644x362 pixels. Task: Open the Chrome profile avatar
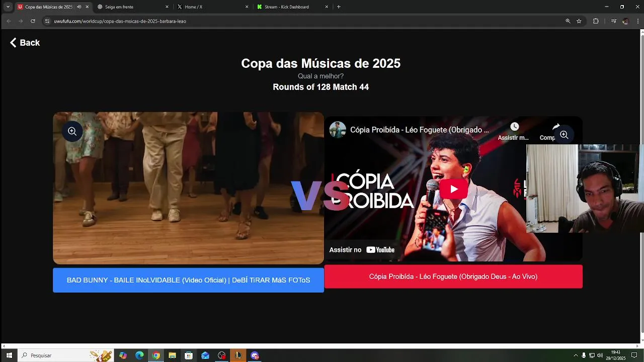coord(625,21)
